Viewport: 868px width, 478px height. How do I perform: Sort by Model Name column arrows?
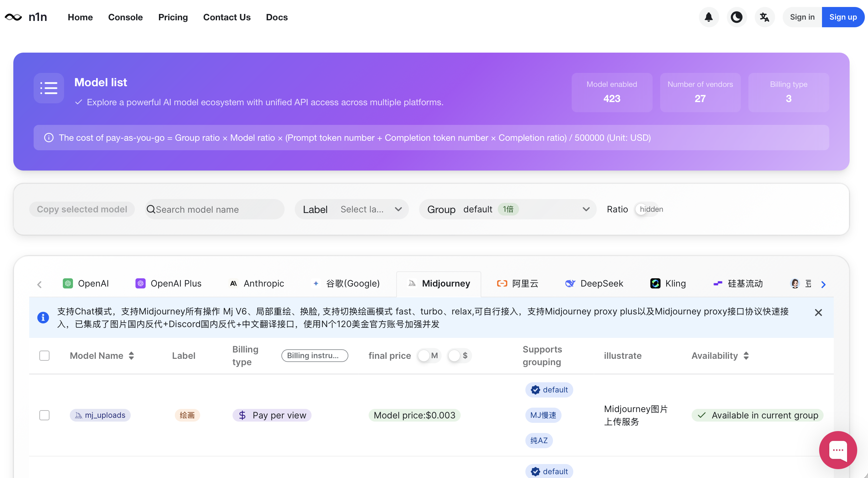pyautogui.click(x=131, y=355)
